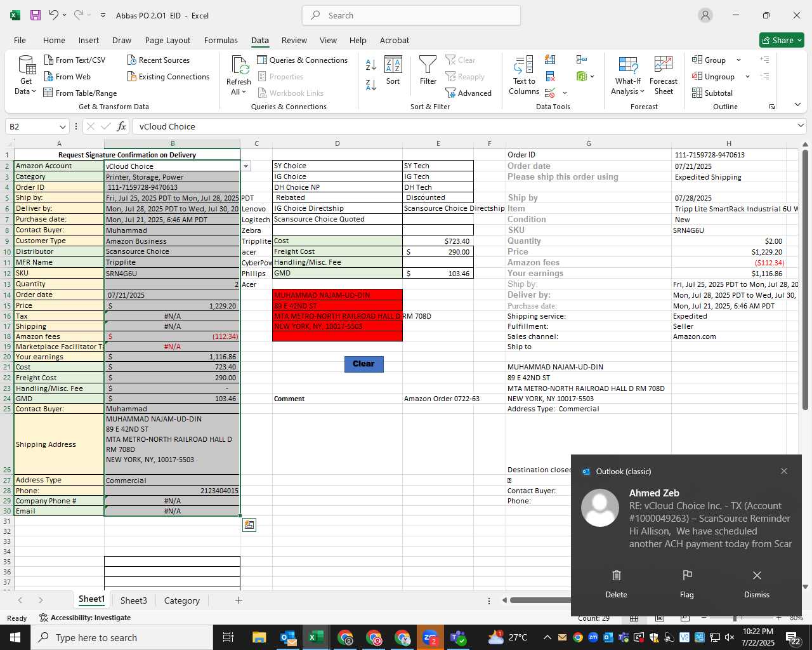Screen dimensions: 812x650
Task: Click the Paste Options icon below table
Action: (x=249, y=525)
